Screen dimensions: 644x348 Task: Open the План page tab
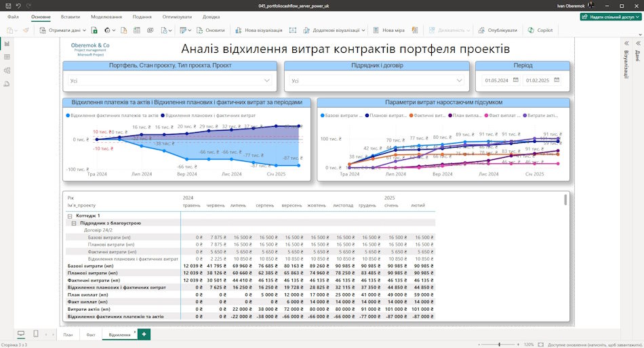coord(68,335)
